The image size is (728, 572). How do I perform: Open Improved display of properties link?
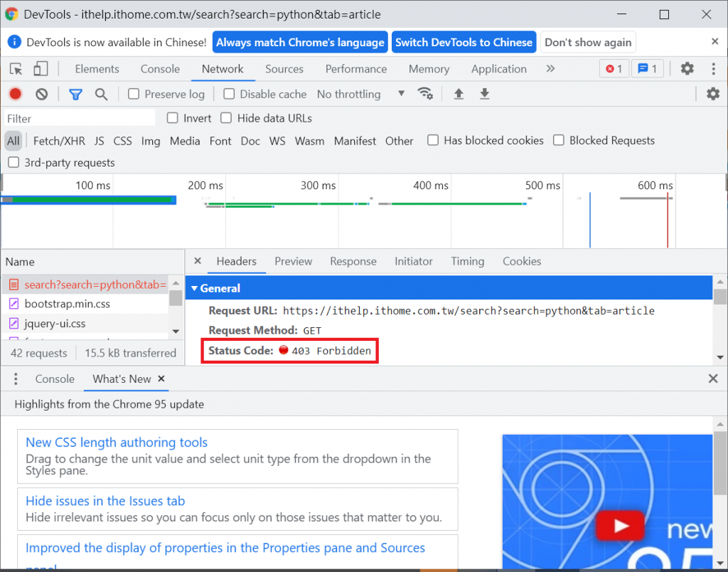[x=225, y=547]
